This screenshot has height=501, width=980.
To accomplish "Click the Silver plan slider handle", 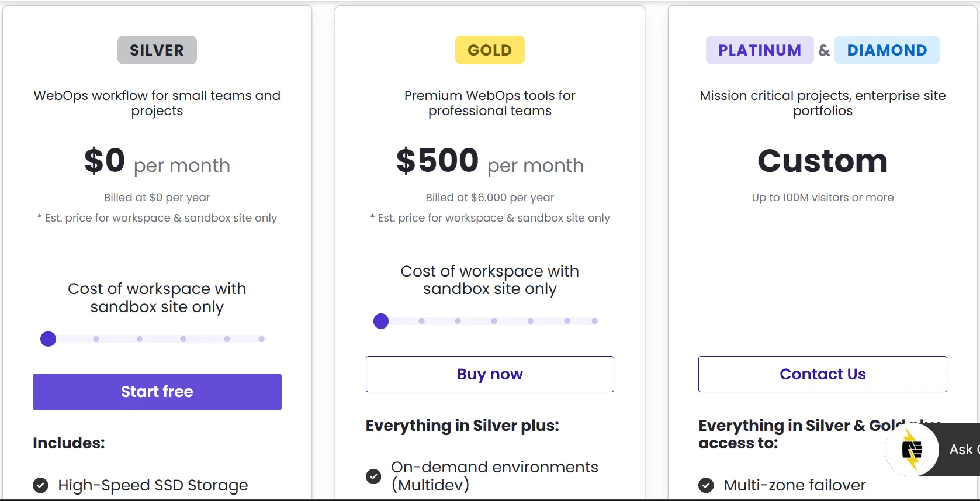I will tap(49, 339).
